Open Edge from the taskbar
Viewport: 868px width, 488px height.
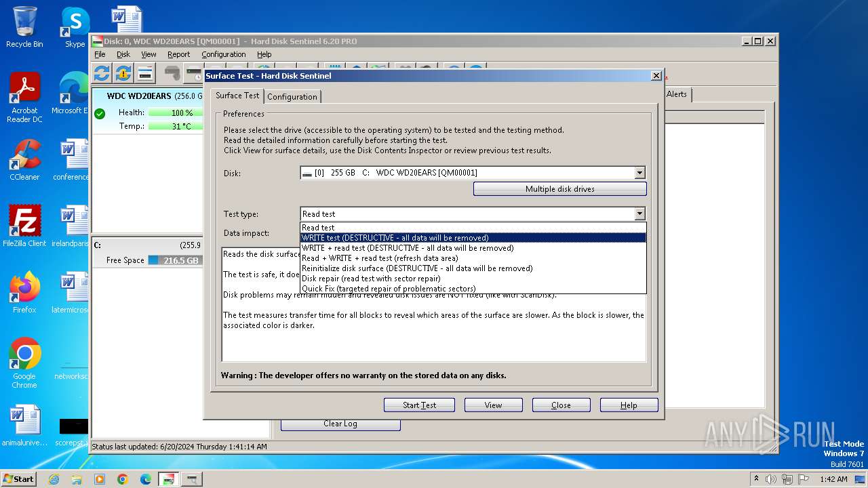(x=146, y=479)
